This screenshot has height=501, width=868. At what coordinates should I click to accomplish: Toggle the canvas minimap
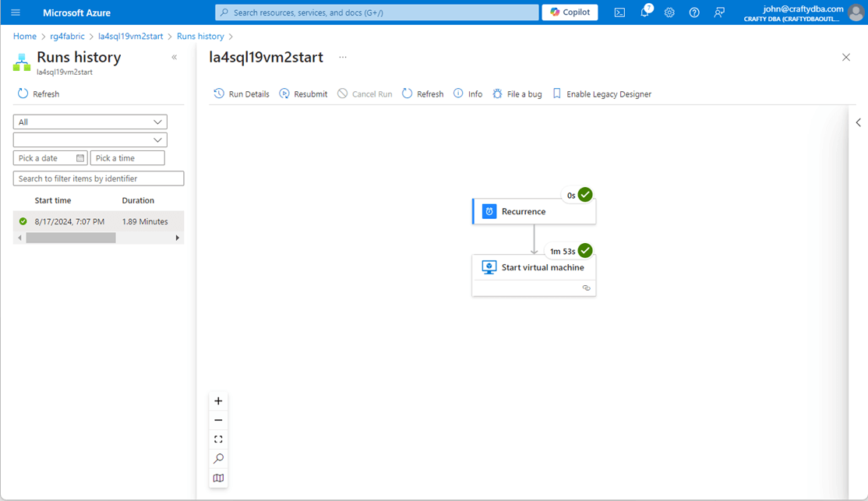219,478
